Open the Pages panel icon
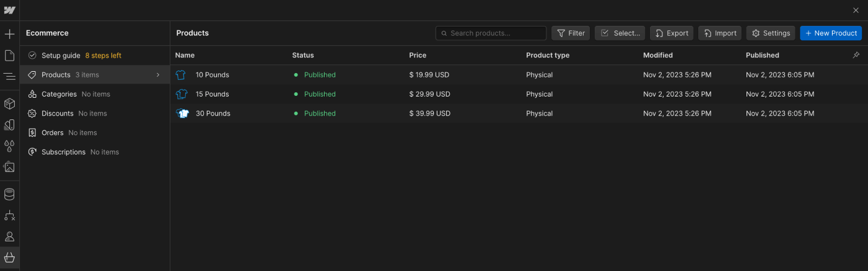This screenshot has width=868, height=271. point(9,56)
